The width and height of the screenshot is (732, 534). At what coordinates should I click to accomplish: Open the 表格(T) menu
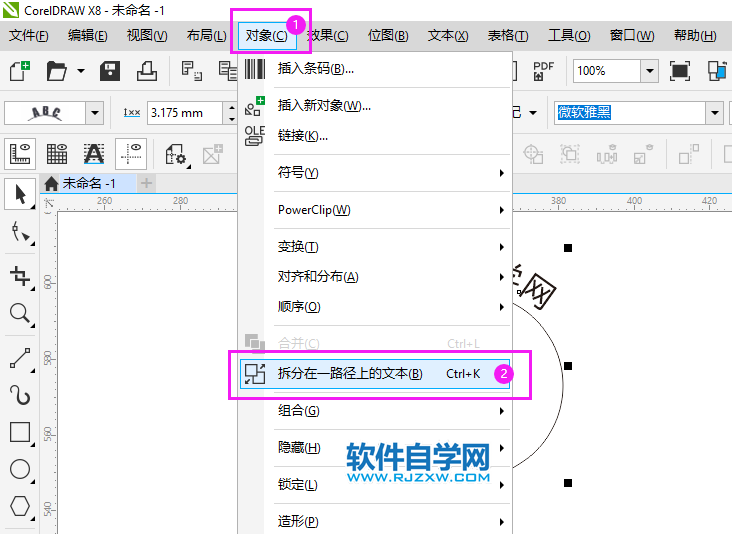click(x=508, y=35)
